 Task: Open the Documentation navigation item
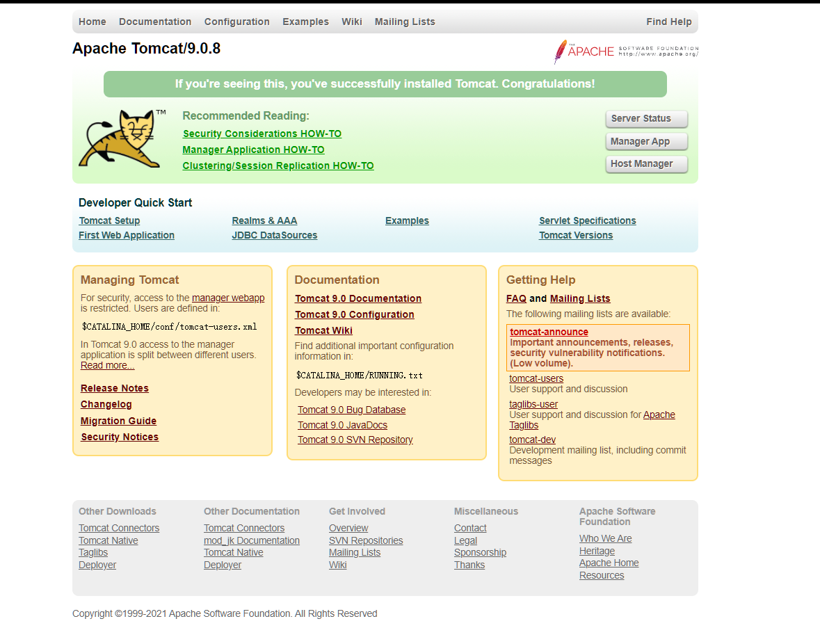pos(155,22)
